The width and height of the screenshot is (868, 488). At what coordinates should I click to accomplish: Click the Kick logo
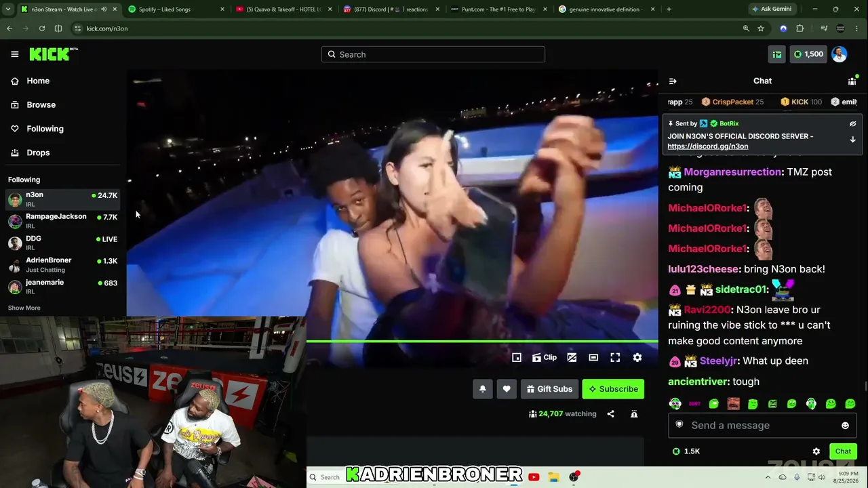[54, 54]
